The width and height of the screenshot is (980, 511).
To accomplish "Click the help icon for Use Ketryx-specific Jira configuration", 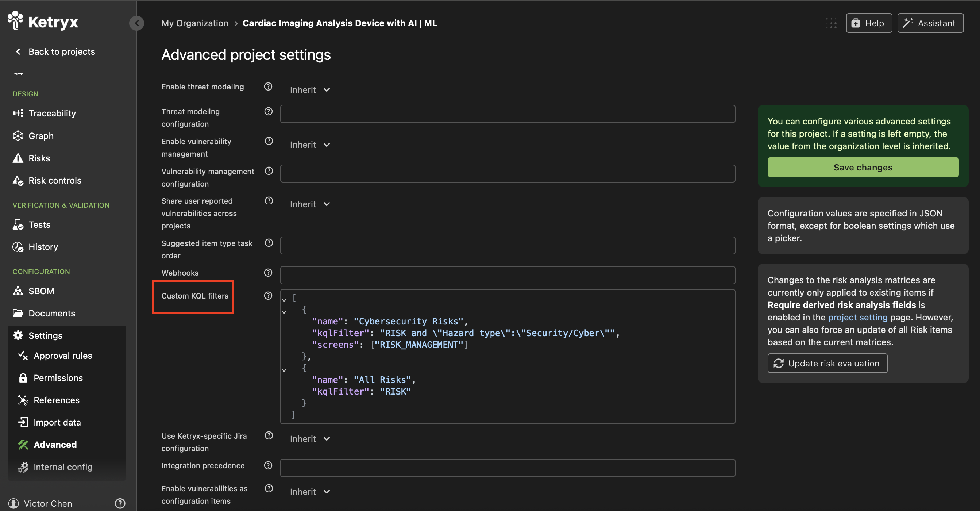I will (269, 436).
